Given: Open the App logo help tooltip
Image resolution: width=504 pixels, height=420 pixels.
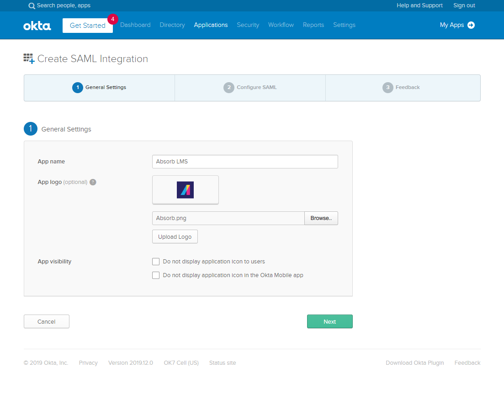Looking at the screenshot, I should (x=93, y=182).
